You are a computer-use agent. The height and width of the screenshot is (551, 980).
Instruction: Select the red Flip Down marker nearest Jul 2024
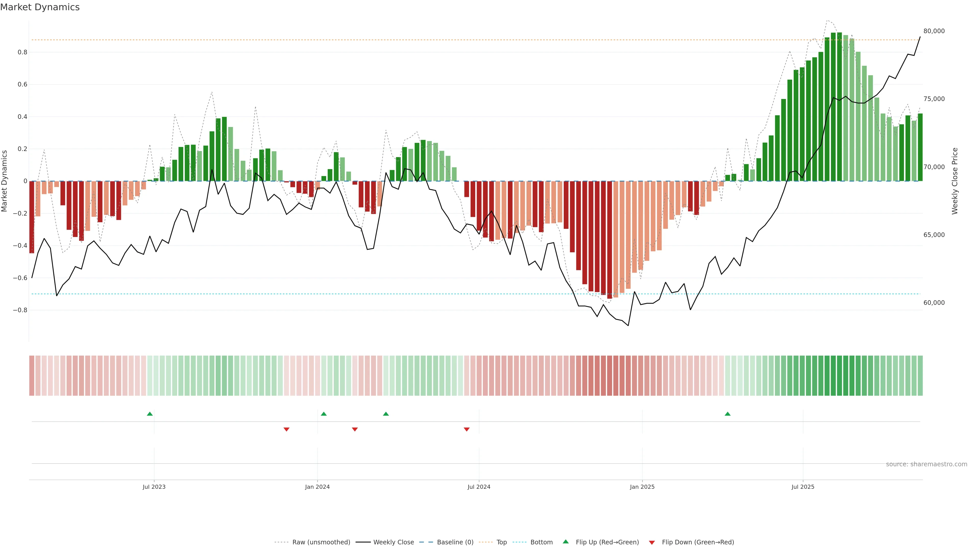click(467, 429)
